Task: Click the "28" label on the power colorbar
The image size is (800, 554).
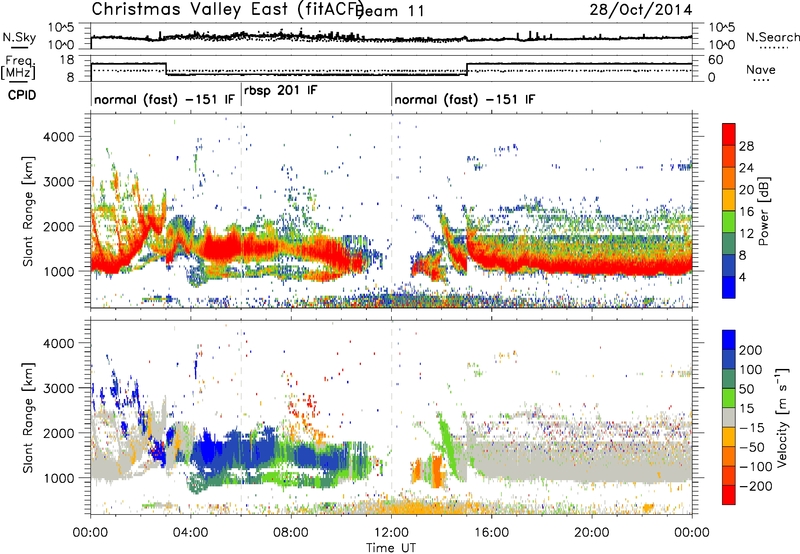Action: pos(746,146)
